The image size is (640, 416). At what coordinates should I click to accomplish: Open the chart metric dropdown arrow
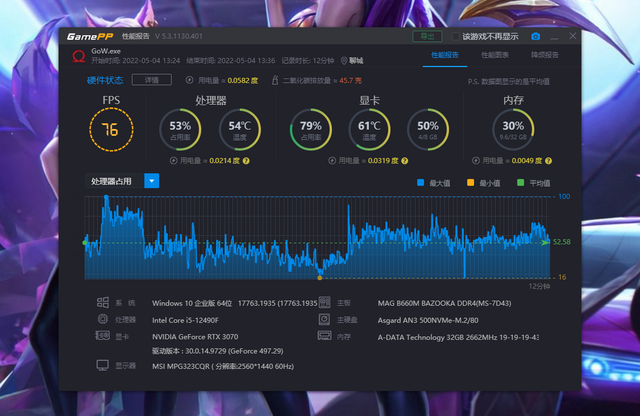[151, 181]
